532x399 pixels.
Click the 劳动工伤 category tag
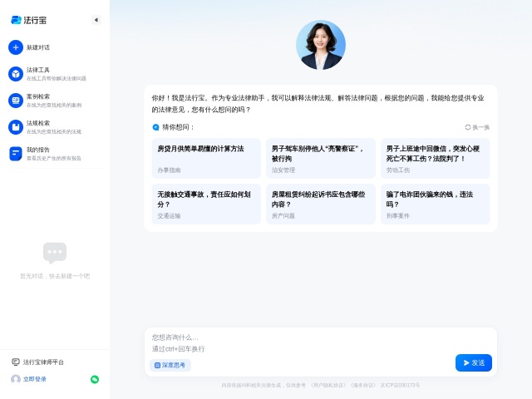(x=398, y=170)
